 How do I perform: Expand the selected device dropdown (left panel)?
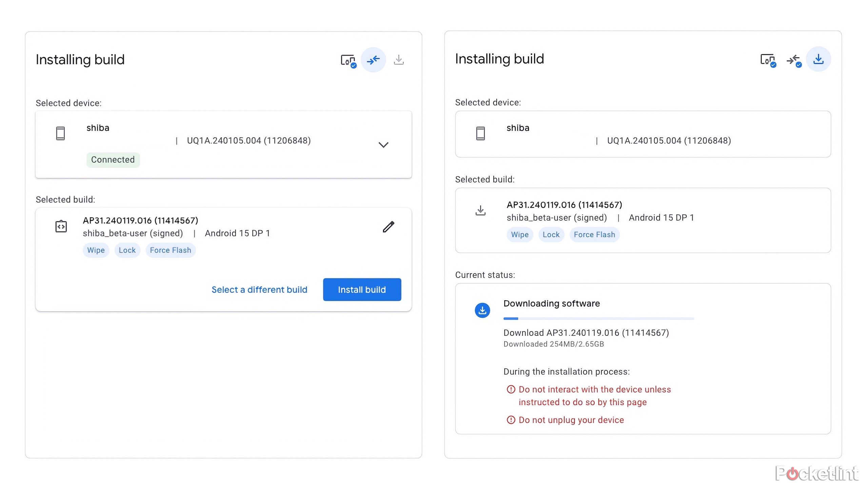click(x=384, y=145)
